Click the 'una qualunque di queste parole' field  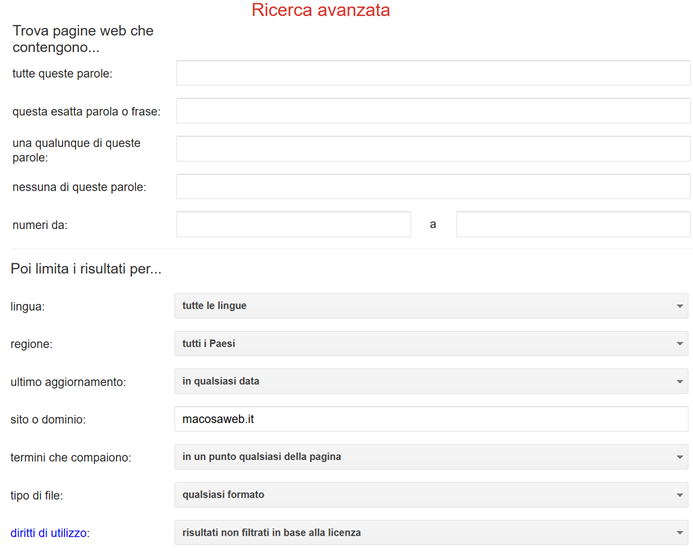[x=433, y=149]
